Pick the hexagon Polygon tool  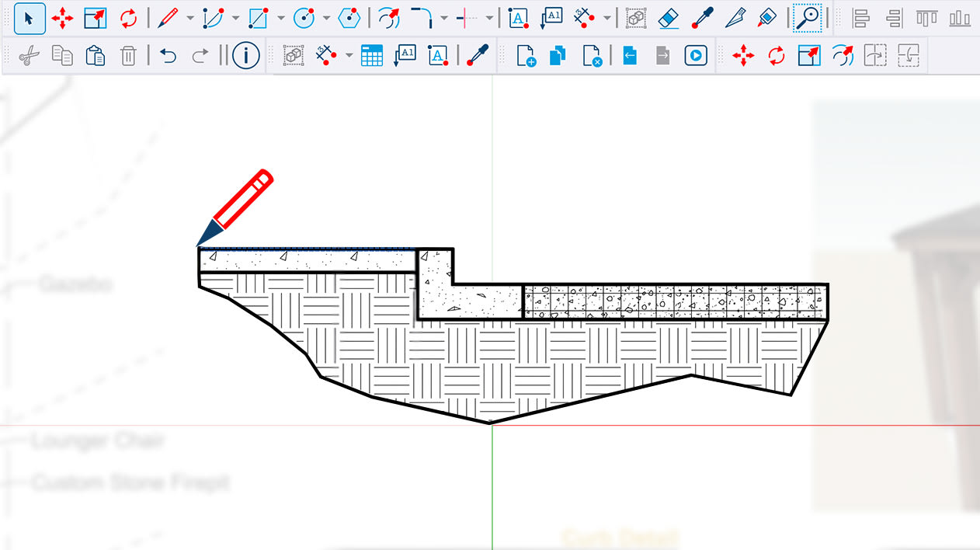tap(349, 18)
